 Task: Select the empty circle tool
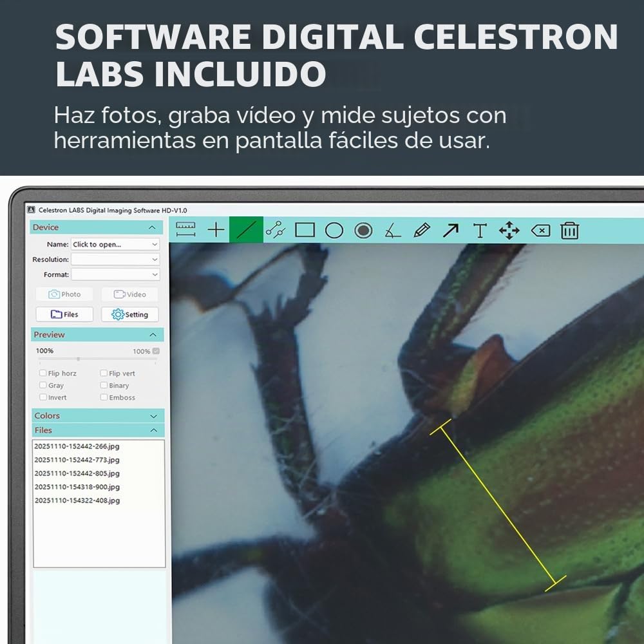point(334,231)
